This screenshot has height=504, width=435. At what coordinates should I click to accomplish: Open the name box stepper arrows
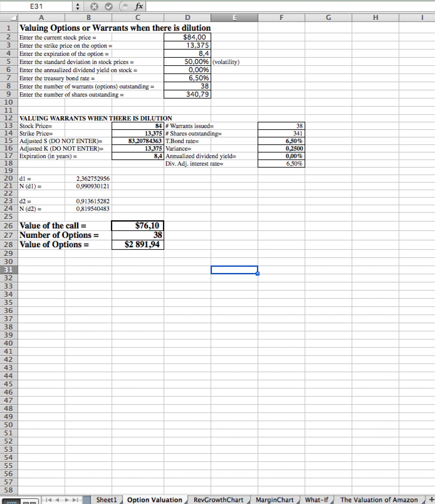78,7
